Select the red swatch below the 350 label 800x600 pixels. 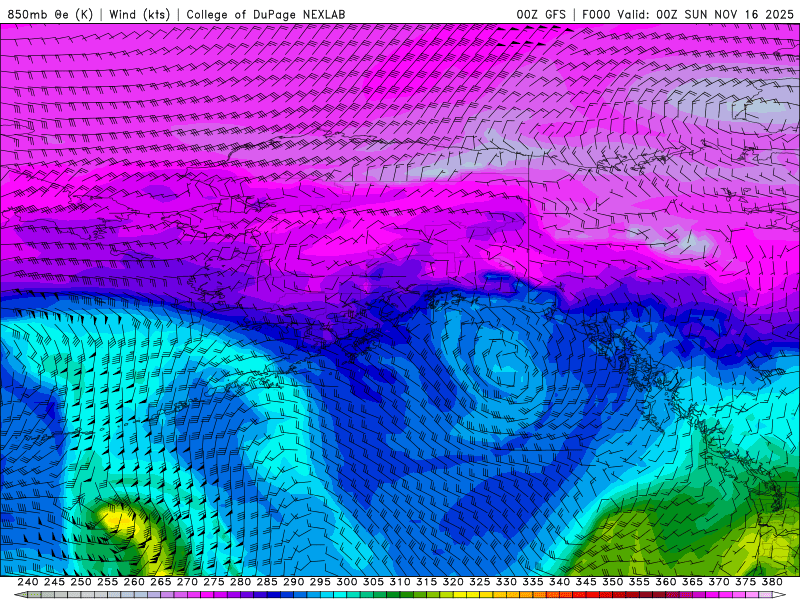(x=606, y=595)
